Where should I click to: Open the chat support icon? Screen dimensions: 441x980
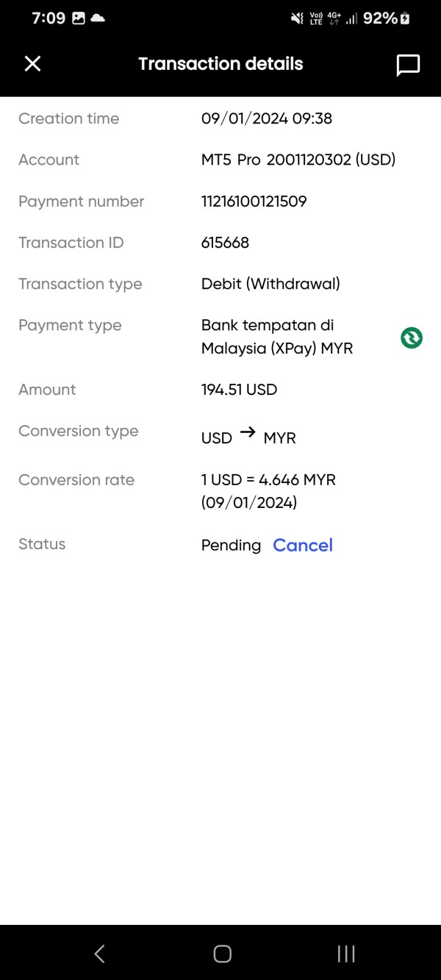point(408,65)
